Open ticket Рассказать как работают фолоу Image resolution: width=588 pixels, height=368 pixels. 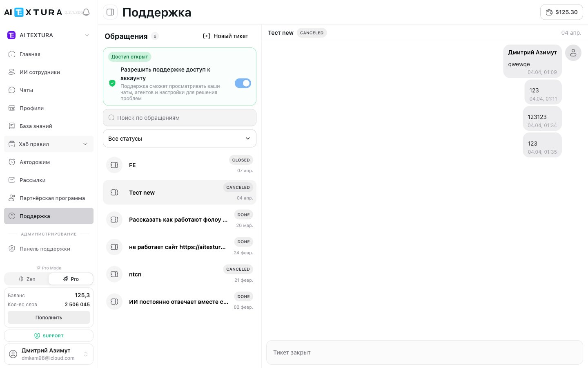(x=180, y=220)
